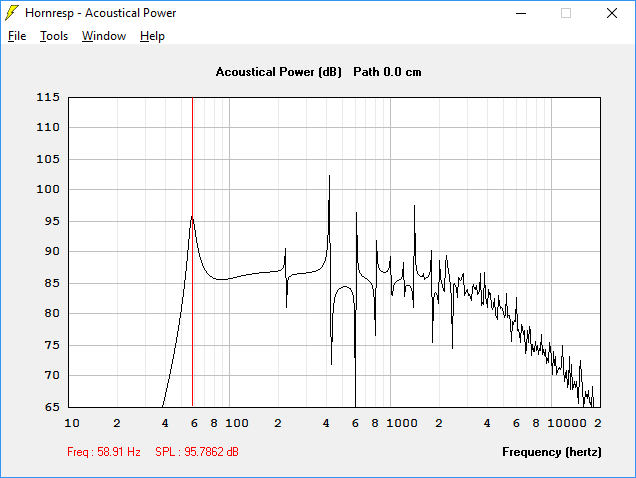Click the 'Acoustical Power (dB)' chart title
The height and width of the screenshot is (478, 636).
279,72
